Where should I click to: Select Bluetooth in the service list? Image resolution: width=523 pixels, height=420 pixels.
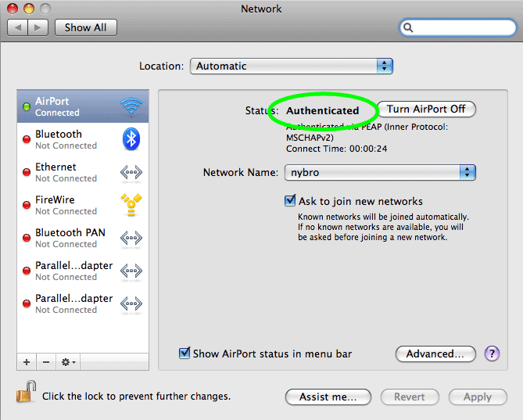pos(83,139)
